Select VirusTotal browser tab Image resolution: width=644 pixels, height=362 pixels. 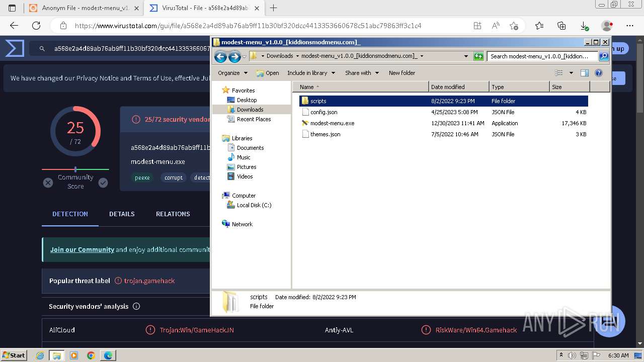click(204, 8)
